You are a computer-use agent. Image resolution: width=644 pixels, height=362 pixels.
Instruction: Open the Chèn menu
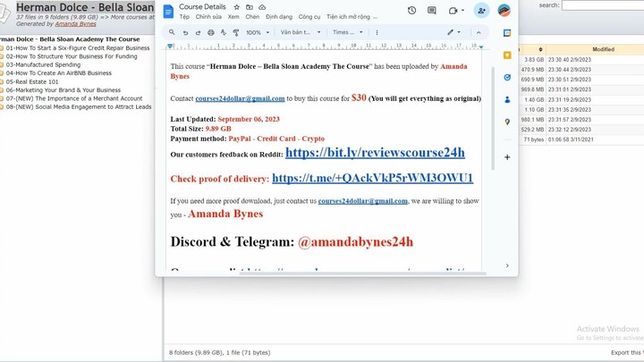coord(252,17)
